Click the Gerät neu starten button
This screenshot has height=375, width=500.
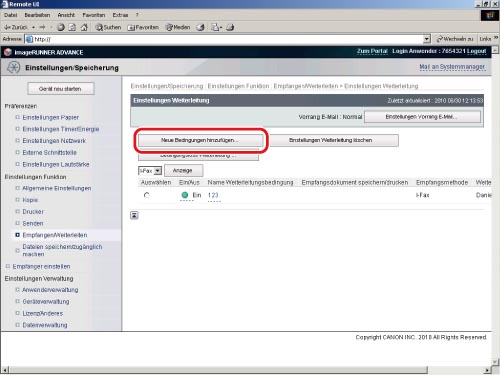coord(60,89)
